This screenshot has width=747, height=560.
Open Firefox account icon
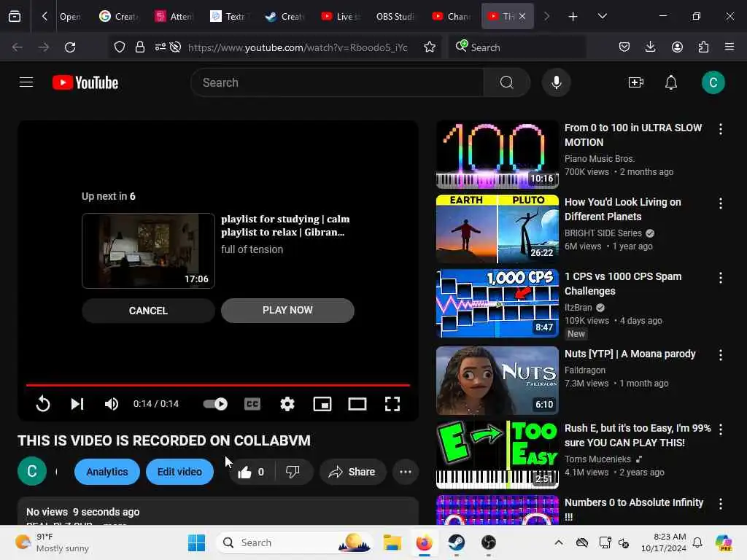coord(677,47)
